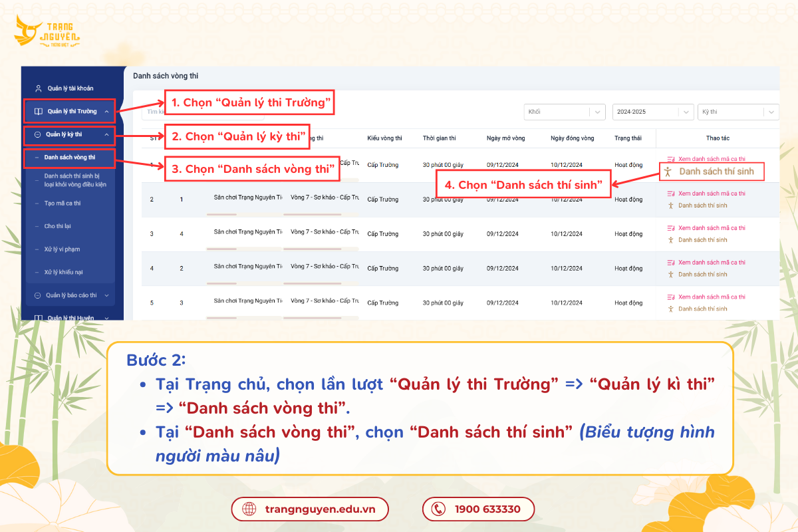The height and width of the screenshot is (532, 798).
Task: Open Tạo mã ca thi menu item
Action: 63,203
